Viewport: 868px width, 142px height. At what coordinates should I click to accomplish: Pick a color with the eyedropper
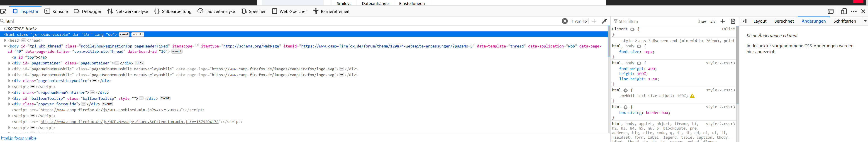coord(605,21)
